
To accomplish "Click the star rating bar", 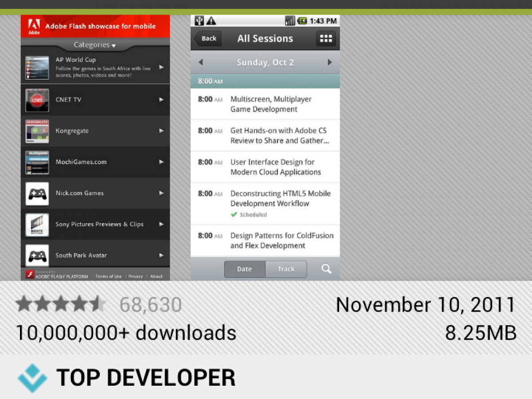I will click(61, 305).
